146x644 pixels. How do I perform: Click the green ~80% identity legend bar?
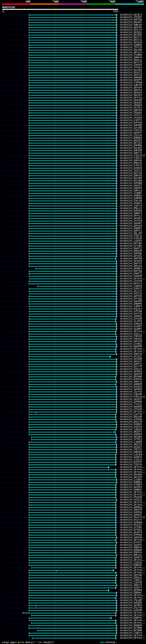[101, 4]
